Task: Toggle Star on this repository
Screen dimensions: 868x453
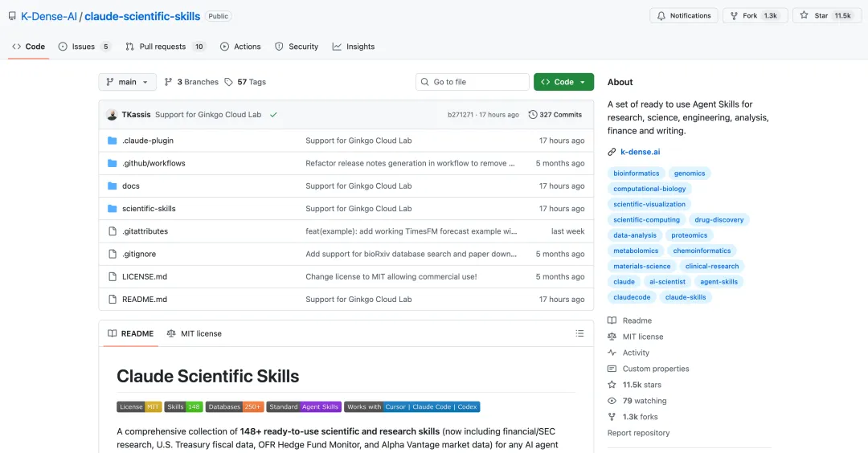Action: click(x=826, y=15)
